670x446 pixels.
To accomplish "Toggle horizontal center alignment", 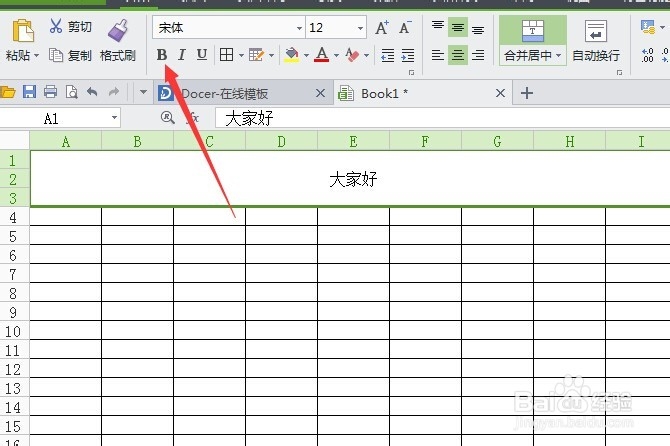I will 458,55.
